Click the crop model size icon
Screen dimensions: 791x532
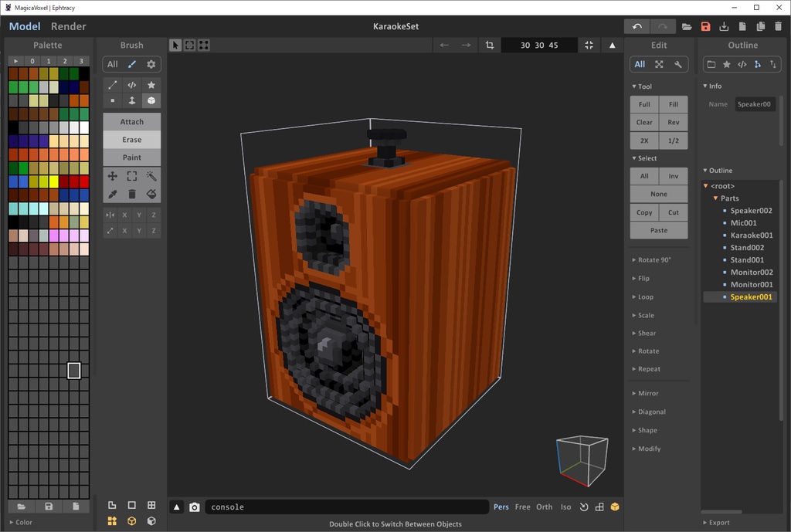(489, 45)
